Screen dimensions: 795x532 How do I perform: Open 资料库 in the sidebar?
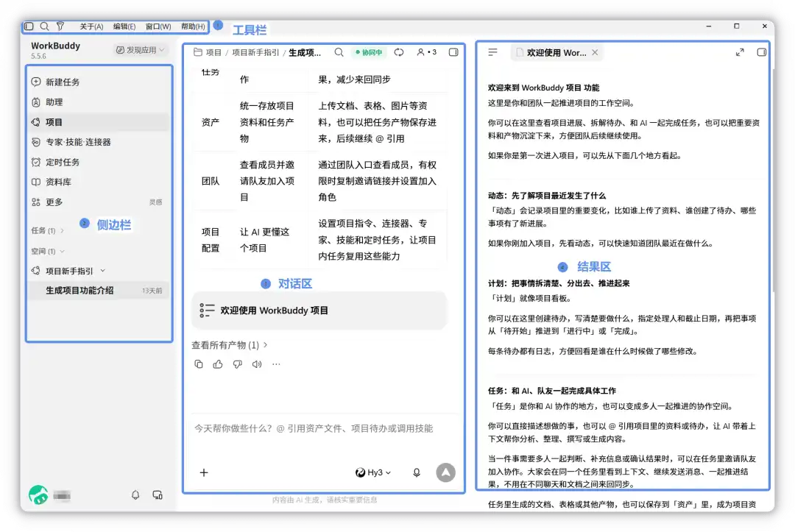point(99,182)
